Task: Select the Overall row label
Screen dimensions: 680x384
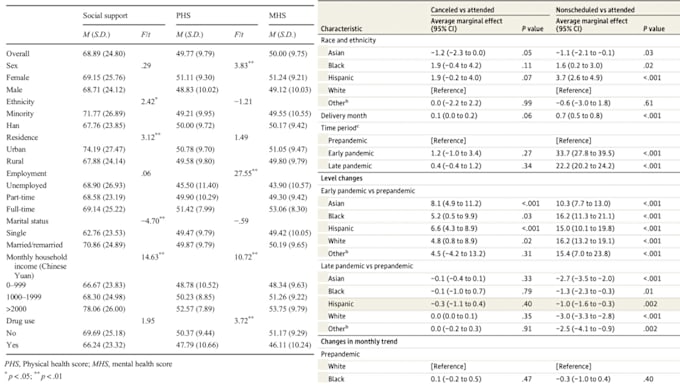Action: pyautogui.click(x=18, y=54)
